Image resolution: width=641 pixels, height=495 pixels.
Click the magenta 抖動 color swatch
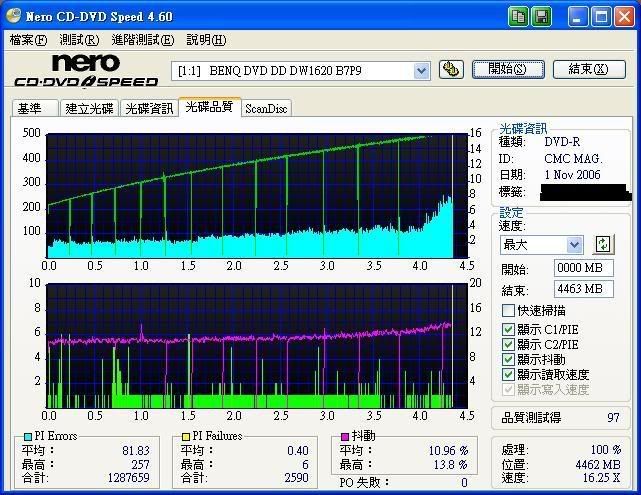point(345,437)
